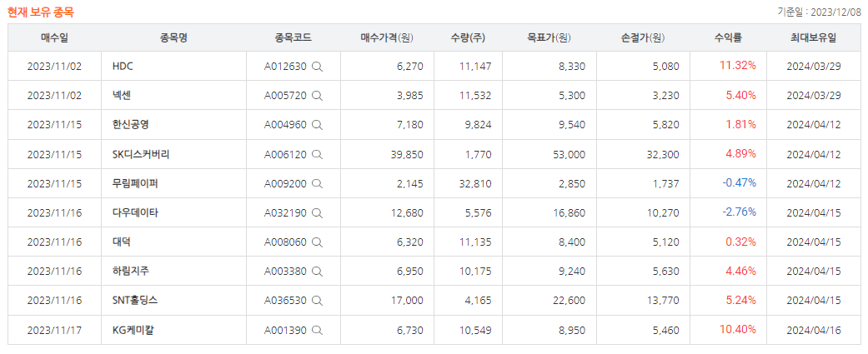Click the search icon beside A008060
The height and width of the screenshot is (354, 868).
(x=317, y=242)
